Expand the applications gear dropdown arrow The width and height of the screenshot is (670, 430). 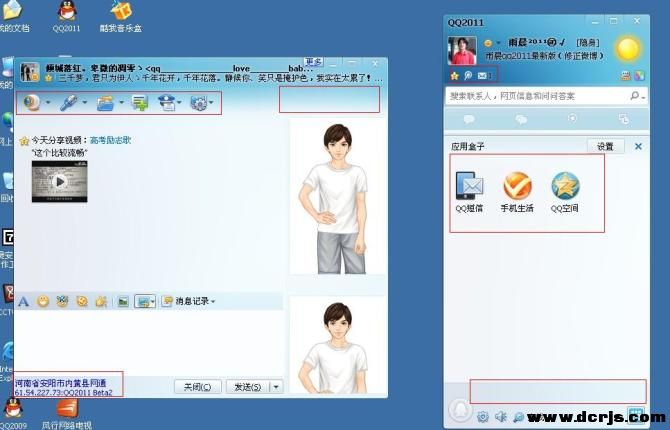pyautogui.click(x=211, y=103)
